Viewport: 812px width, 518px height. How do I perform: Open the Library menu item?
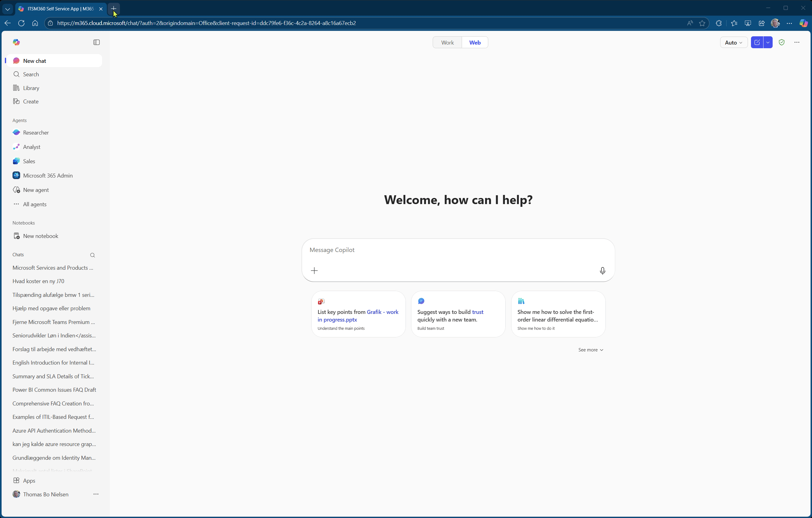tap(31, 88)
